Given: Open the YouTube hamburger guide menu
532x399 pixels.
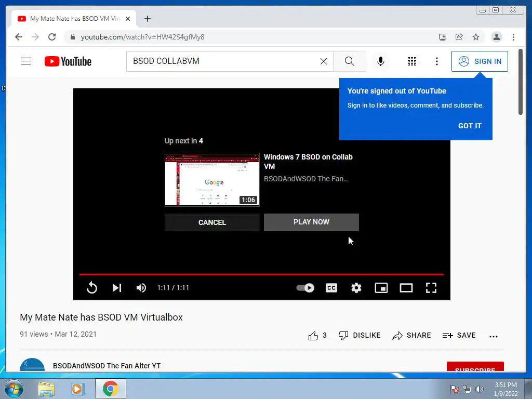Looking at the screenshot, I should click(26, 61).
